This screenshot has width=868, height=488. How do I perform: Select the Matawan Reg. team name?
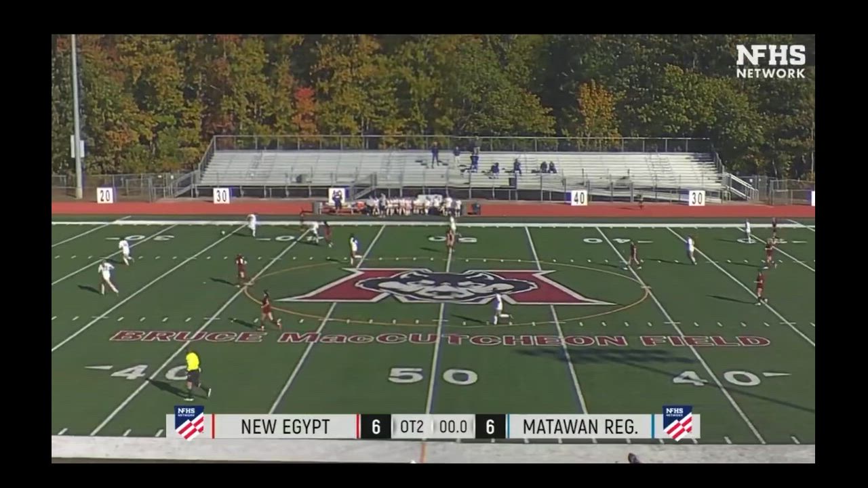point(580,427)
